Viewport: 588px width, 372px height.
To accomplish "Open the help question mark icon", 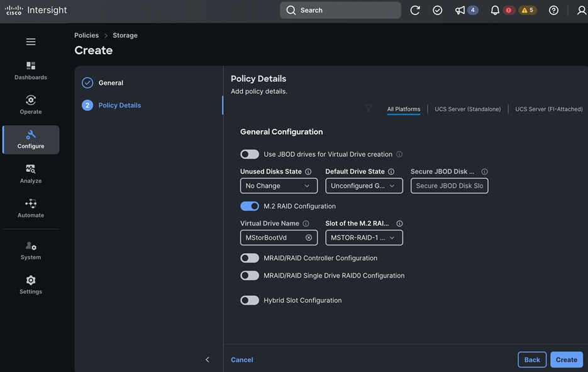I will click(x=553, y=10).
